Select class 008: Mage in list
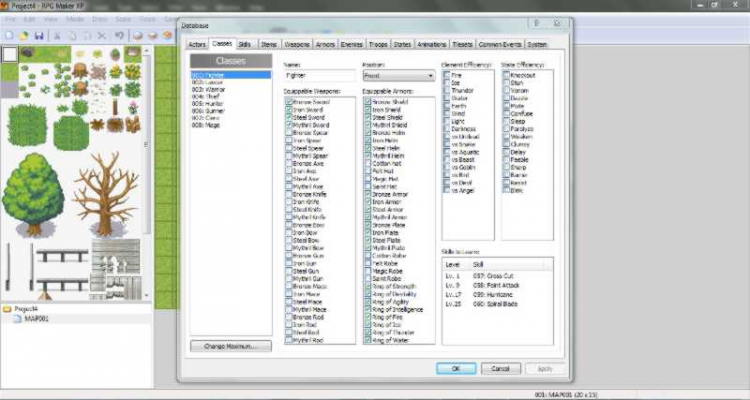 tap(231, 125)
